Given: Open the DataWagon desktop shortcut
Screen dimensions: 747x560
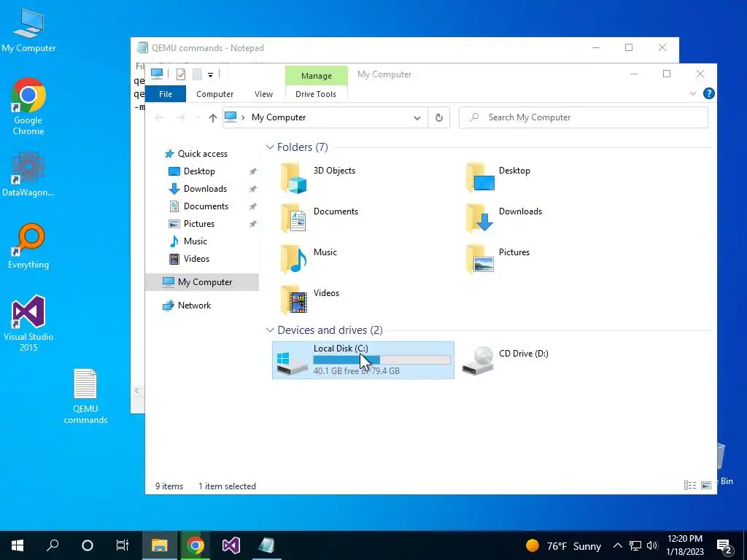Looking at the screenshot, I should [x=28, y=174].
